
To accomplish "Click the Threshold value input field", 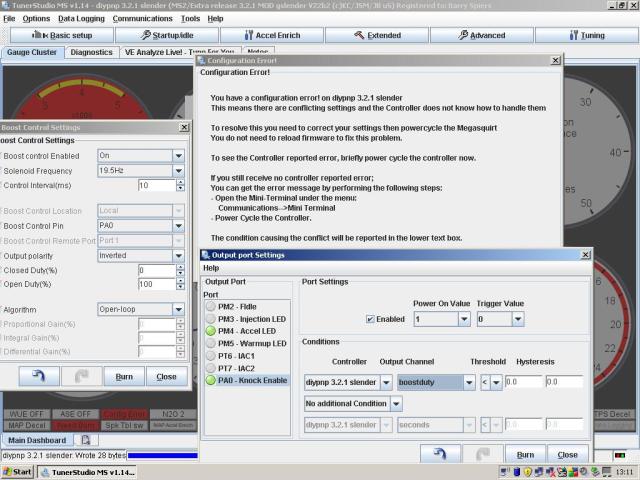I will click(522, 382).
